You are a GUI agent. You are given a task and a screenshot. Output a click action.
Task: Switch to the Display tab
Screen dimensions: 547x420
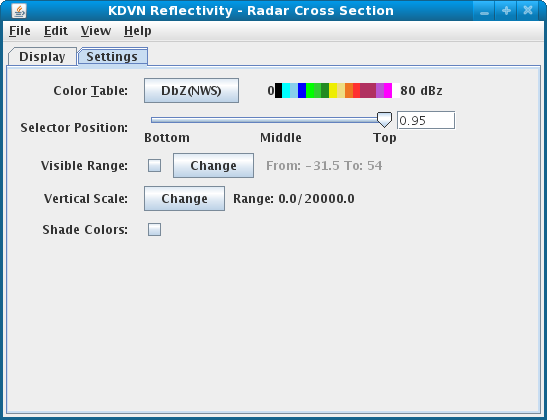tap(42, 57)
